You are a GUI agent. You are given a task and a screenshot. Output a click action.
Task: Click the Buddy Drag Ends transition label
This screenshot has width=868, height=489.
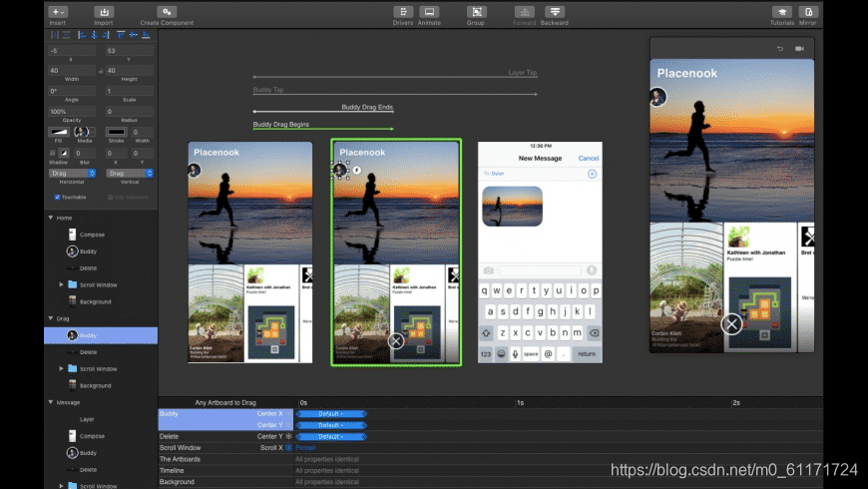click(x=367, y=107)
